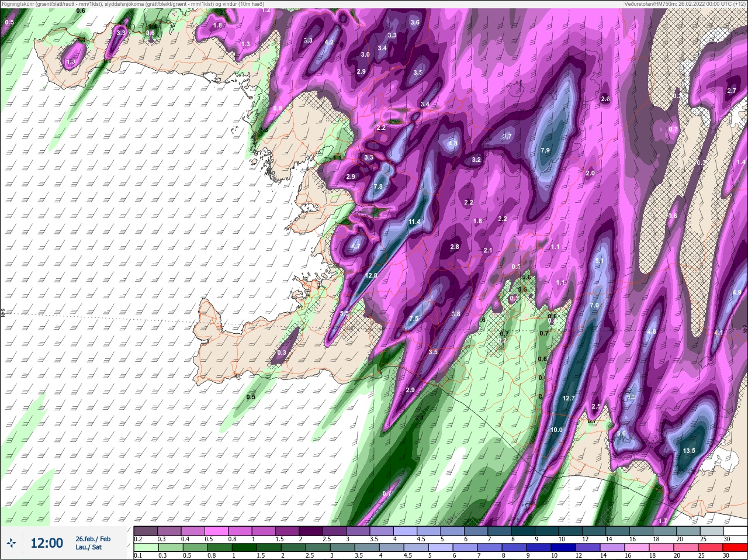Select the bright pink upper legend swatch starting at 0.5
Screen dimensions: 748x560
coord(217,531)
